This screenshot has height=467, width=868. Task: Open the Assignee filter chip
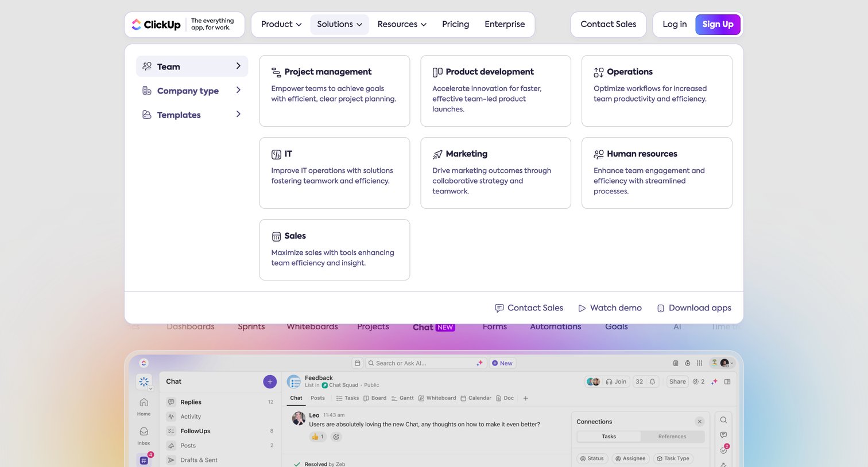click(x=630, y=458)
